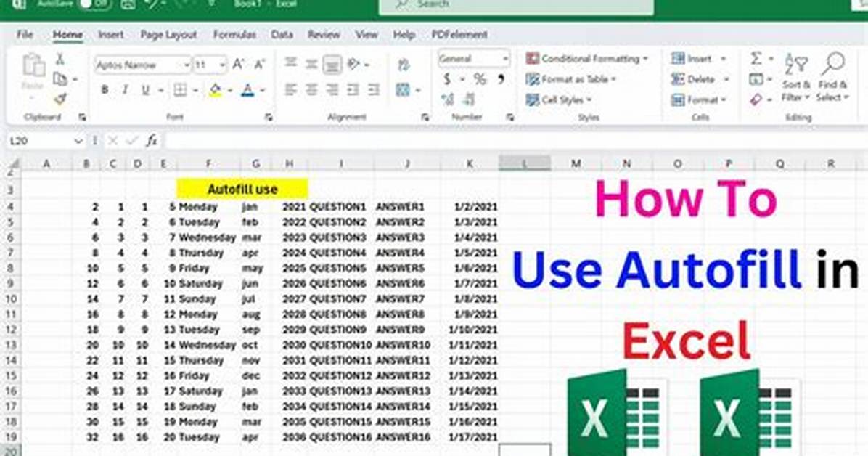Open the General number format dropdown

(x=505, y=59)
